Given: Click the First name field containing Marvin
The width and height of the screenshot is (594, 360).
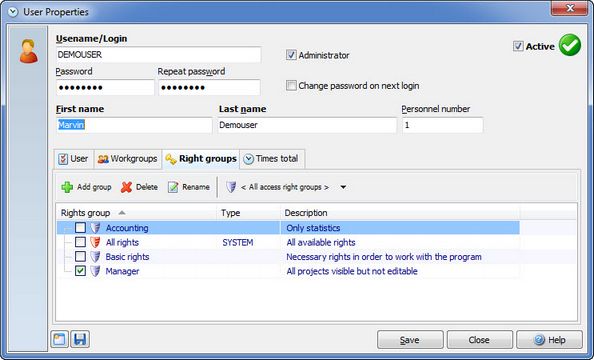Looking at the screenshot, I should (x=134, y=125).
